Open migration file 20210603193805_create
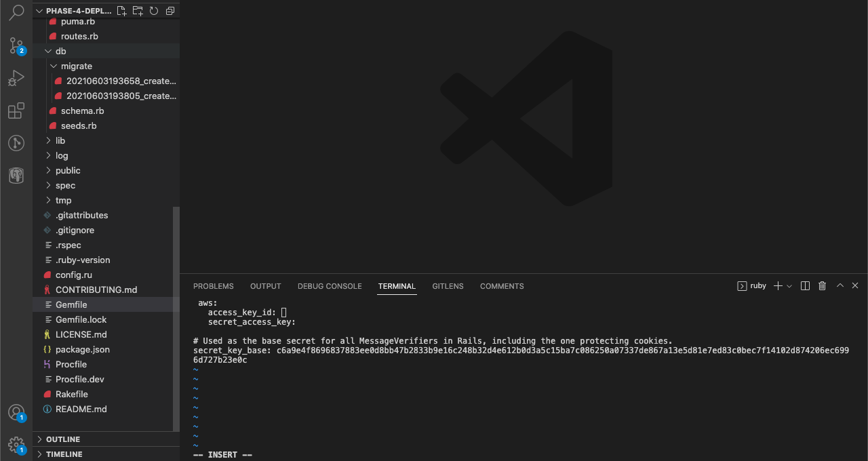Viewport: 868px width, 461px height. coord(106,96)
